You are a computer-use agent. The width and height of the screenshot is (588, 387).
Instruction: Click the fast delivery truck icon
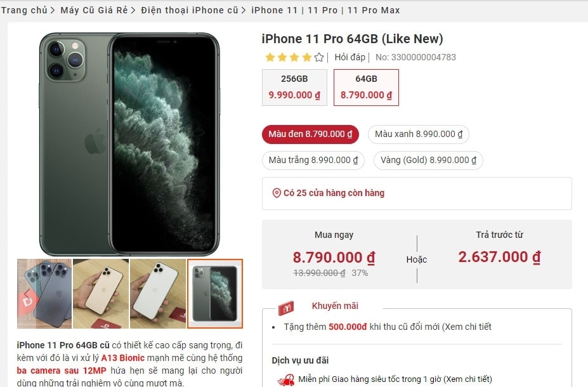(285, 380)
